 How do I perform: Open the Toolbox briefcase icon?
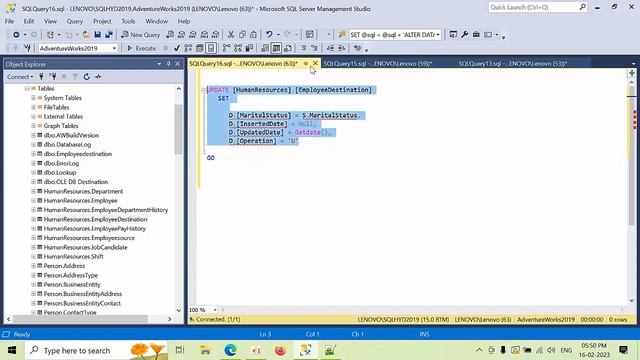pos(476,35)
